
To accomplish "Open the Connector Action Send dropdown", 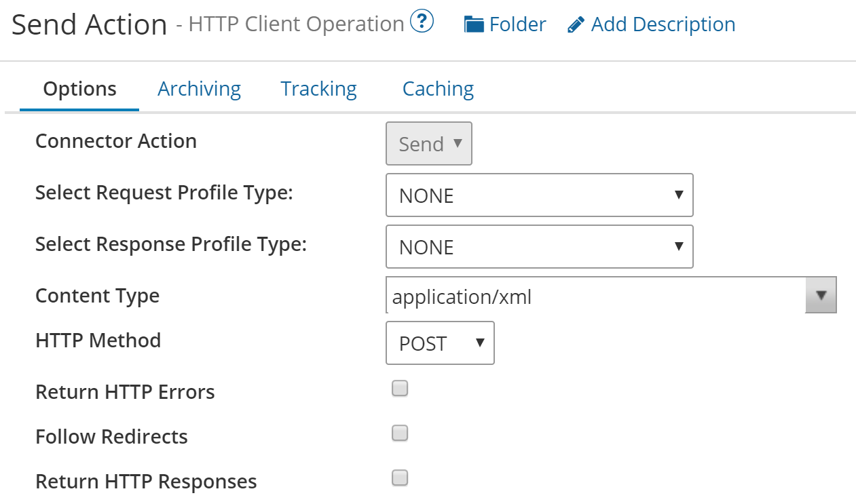I will pos(429,143).
